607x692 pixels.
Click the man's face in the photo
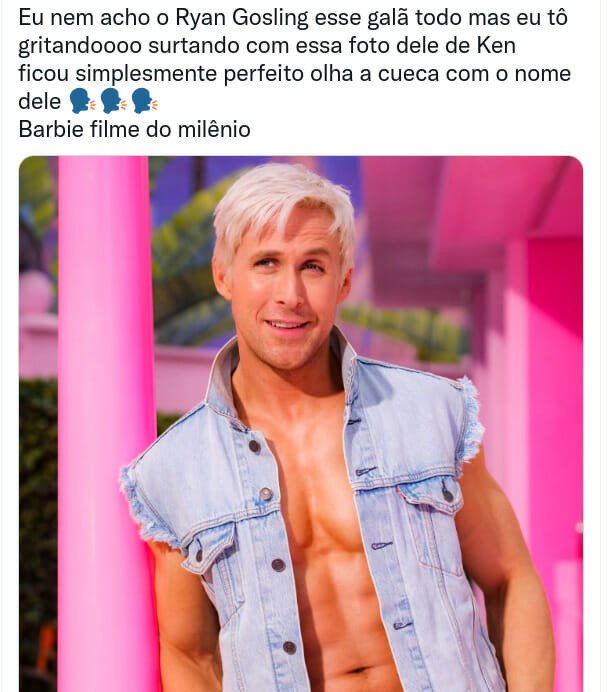[x=285, y=291]
